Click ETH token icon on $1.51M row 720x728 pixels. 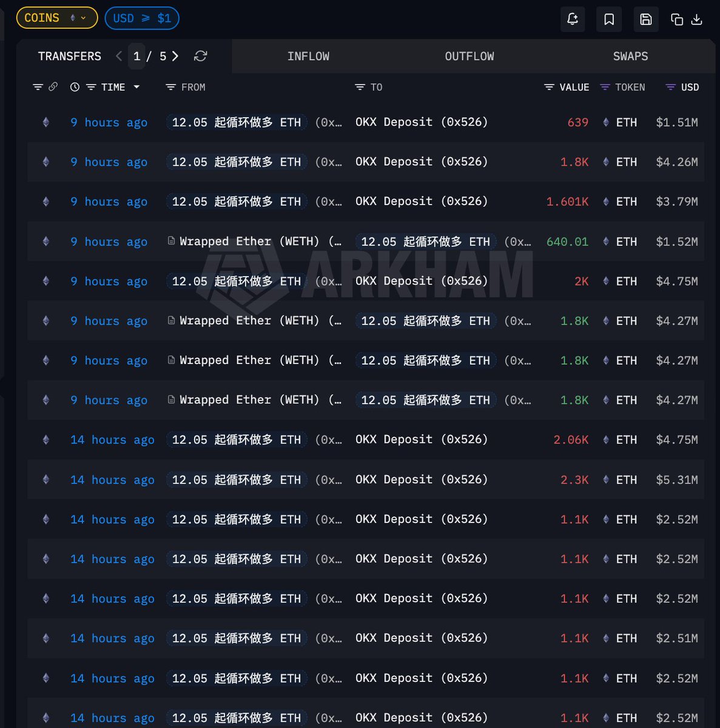click(x=605, y=123)
